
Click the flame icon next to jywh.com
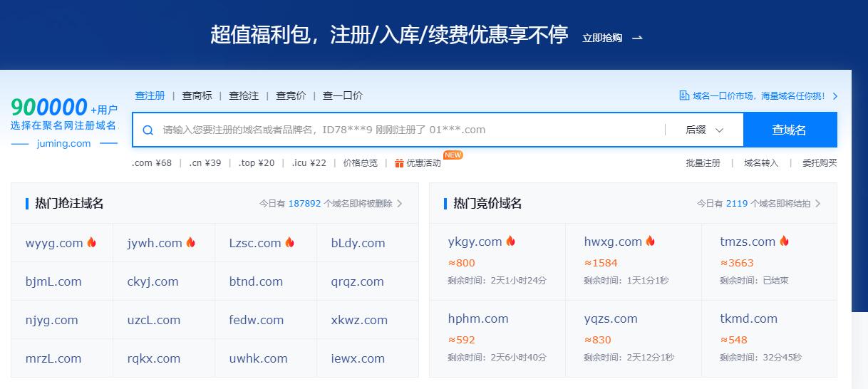click(191, 243)
